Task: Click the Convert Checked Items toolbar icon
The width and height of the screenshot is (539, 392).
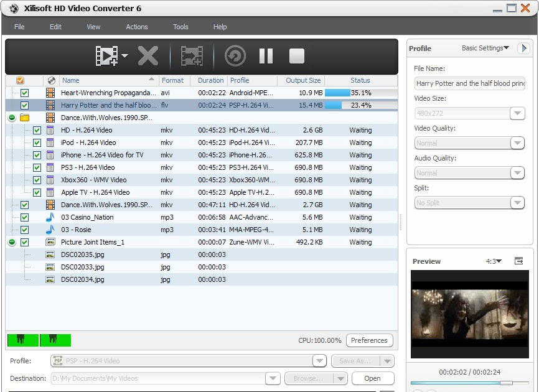Action: [192, 56]
